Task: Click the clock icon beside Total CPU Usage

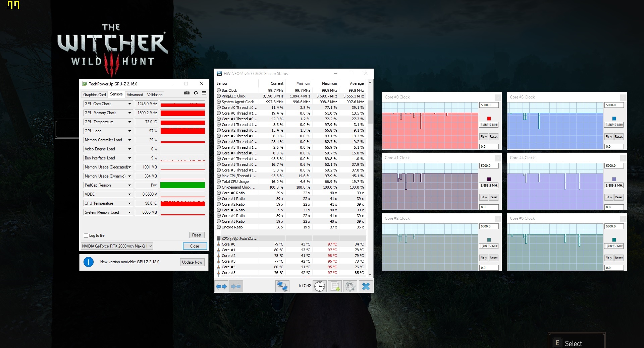Action: tap(219, 182)
